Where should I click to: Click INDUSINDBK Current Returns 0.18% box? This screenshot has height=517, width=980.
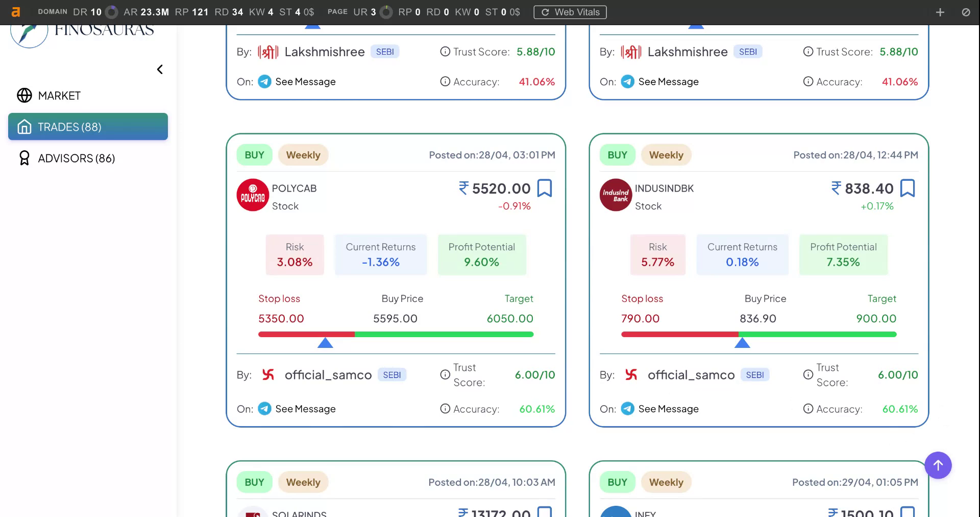(x=743, y=255)
